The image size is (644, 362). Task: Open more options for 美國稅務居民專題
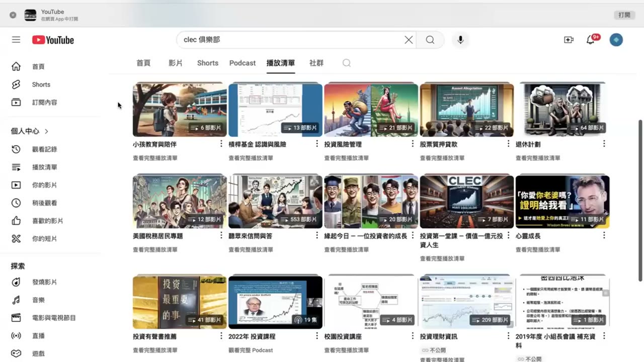[221, 235]
